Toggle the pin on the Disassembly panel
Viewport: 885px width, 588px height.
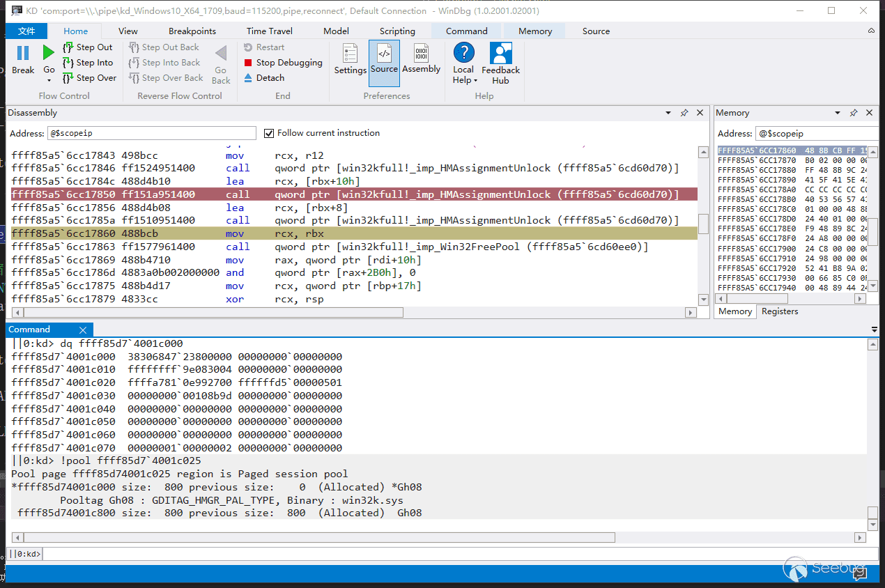coord(684,113)
